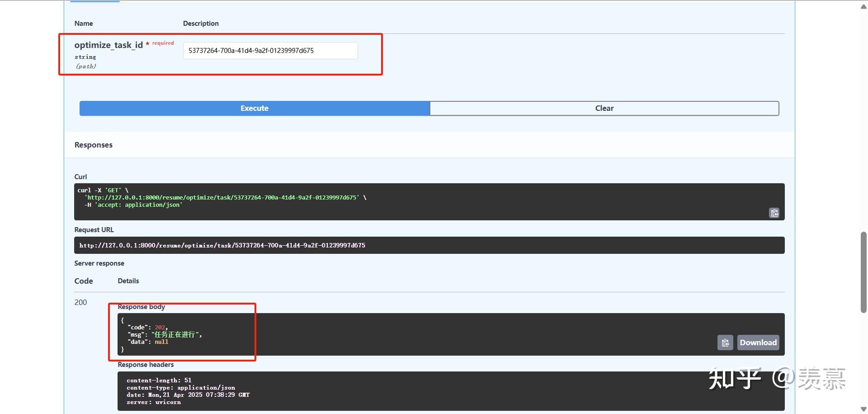Viewport: 868px width, 414px height.
Task: Copy the Curl command using the clipboard icon
Action: pos(774,213)
